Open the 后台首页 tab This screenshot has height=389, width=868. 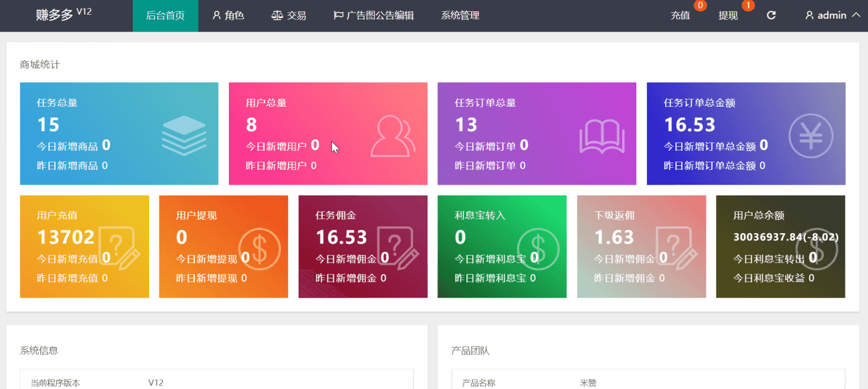[x=166, y=16]
